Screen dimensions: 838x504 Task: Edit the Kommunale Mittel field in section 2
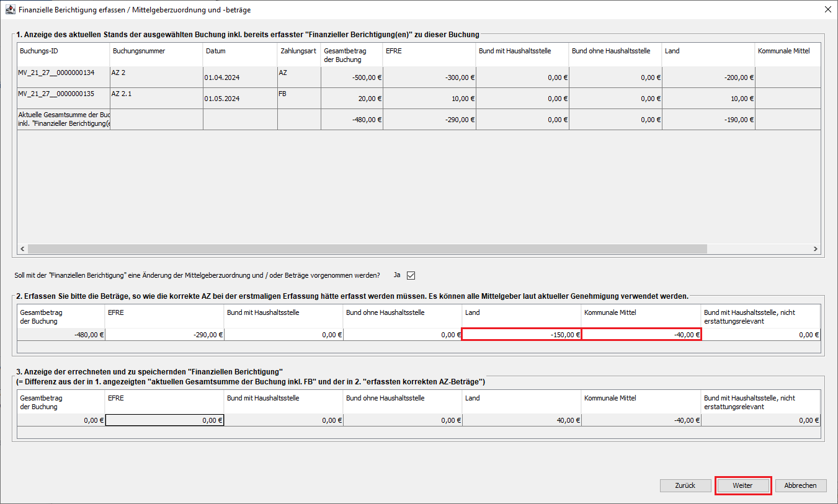click(x=641, y=335)
